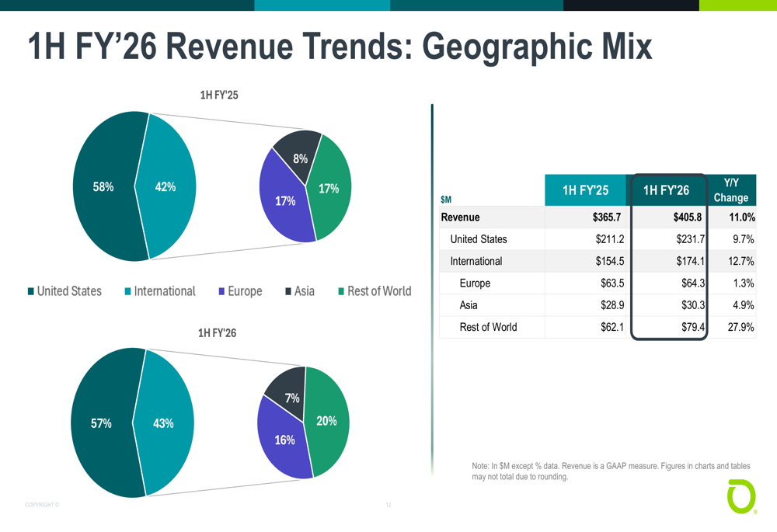Click the Y/Y Change column header
777x532 pixels.
point(730,190)
